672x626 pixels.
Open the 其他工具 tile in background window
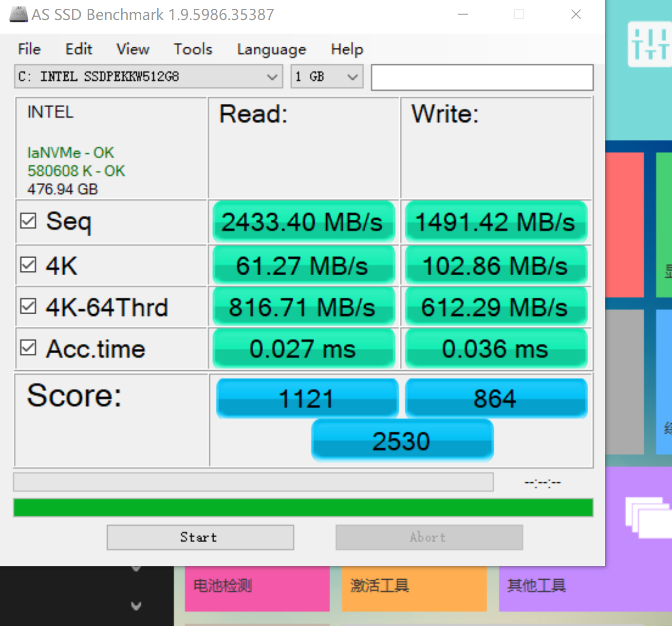tap(585, 588)
